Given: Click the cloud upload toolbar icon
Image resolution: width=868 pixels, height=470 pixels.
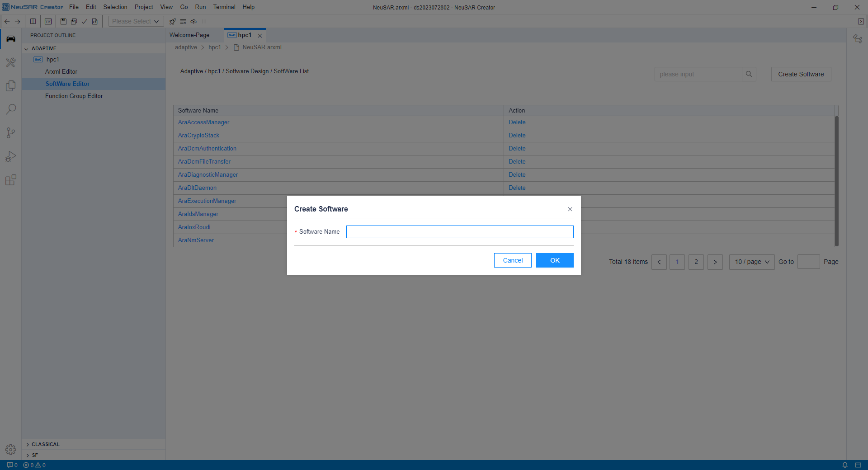Looking at the screenshot, I should click(193, 22).
